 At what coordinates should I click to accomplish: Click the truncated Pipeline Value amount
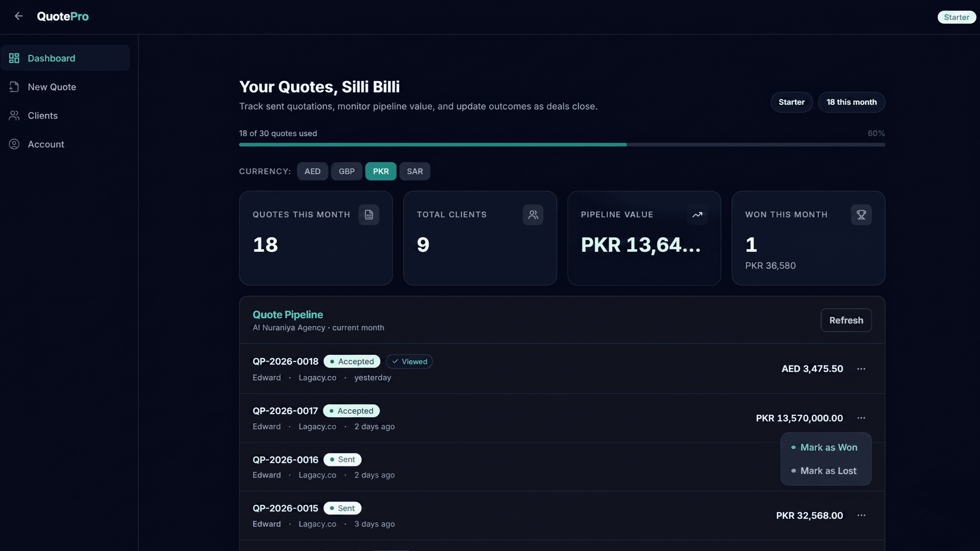click(x=641, y=245)
